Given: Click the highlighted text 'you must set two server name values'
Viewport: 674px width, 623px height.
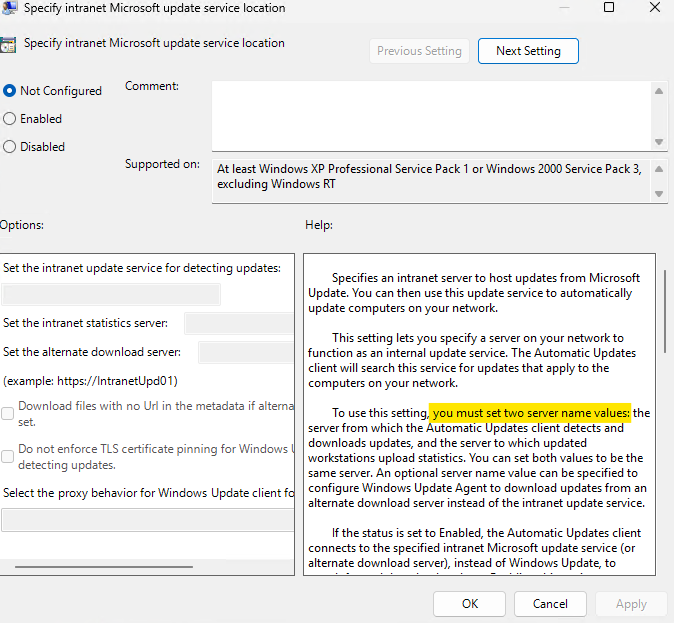Looking at the screenshot, I should pyautogui.click(x=530, y=413).
